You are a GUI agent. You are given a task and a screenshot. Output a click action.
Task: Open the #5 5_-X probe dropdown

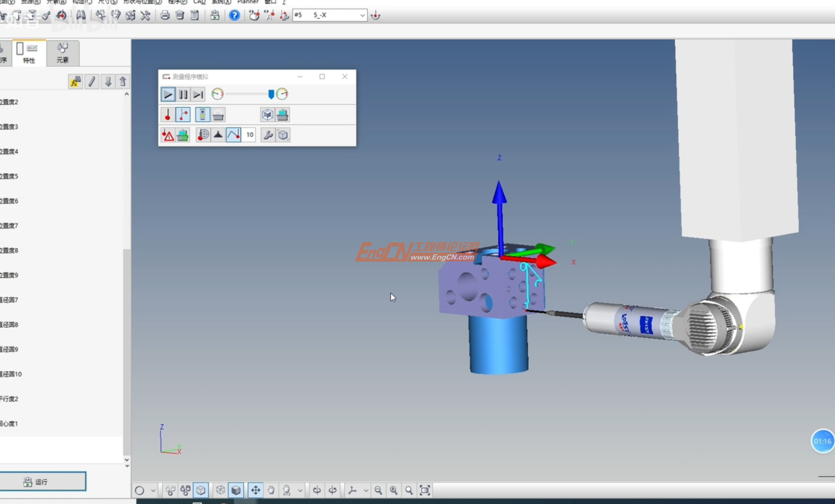pos(362,15)
